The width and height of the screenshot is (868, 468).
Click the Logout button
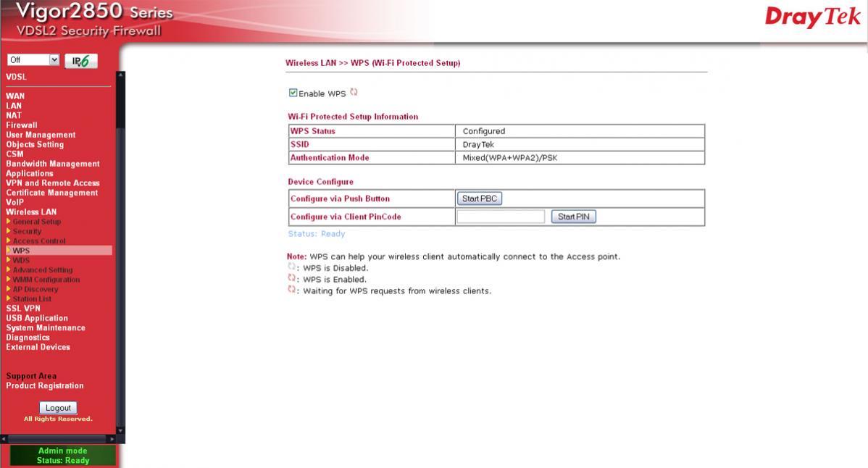coord(58,408)
